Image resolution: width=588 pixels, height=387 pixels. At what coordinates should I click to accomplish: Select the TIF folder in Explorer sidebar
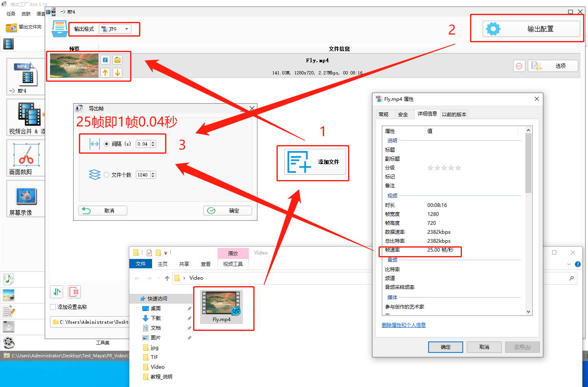(150, 357)
